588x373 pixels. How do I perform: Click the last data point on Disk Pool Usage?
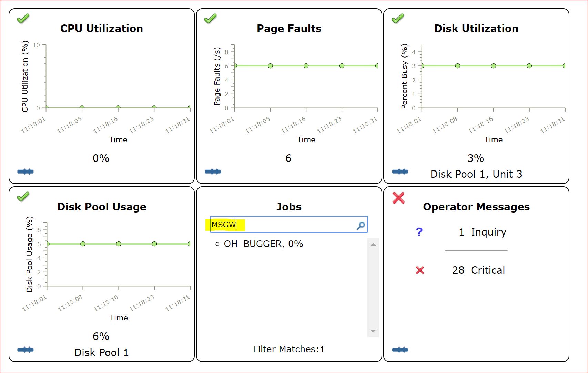(189, 244)
